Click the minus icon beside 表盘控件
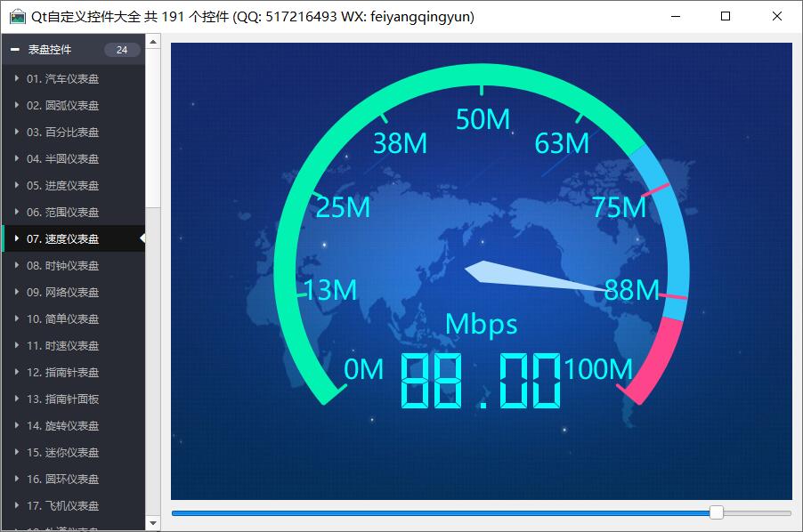Image resolution: width=803 pixels, height=532 pixels. pyautogui.click(x=15, y=50)
